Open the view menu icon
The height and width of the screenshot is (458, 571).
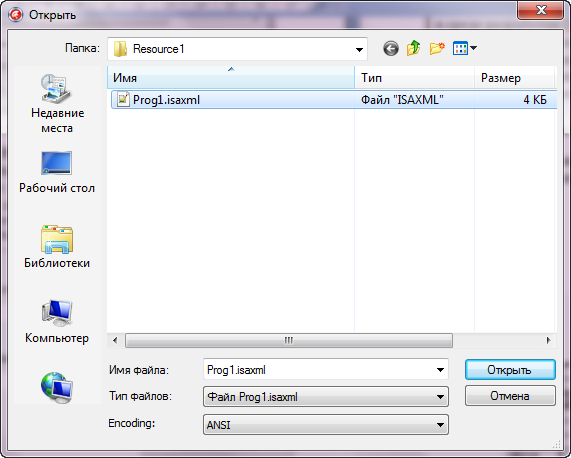460,48
